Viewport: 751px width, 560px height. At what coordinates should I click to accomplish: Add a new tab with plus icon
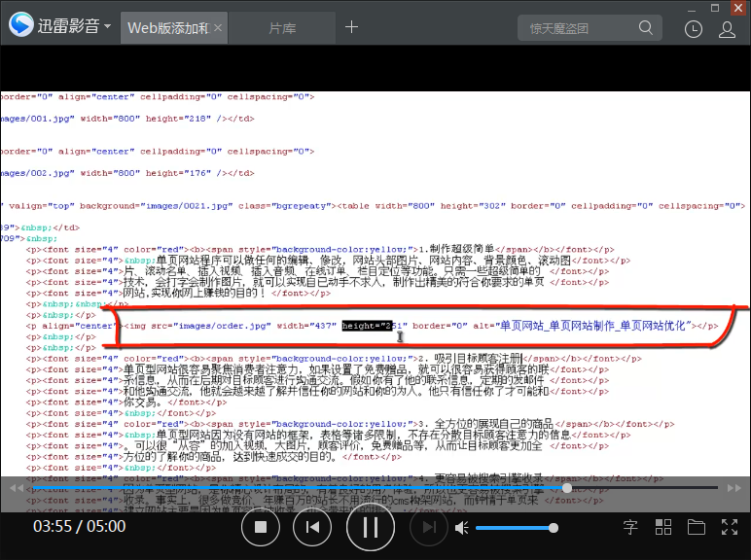coord(351,27)
